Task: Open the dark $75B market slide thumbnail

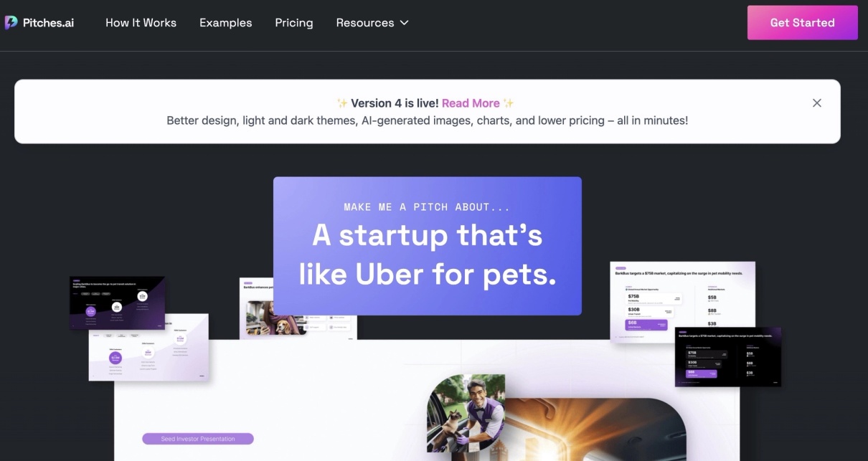Action: tap(727, 357)
